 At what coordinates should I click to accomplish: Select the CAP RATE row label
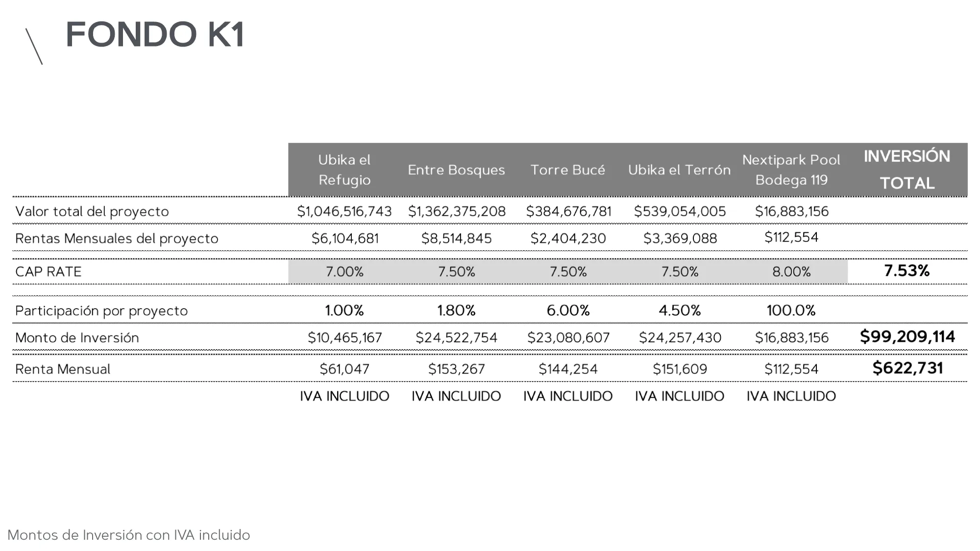click(49, 271)
